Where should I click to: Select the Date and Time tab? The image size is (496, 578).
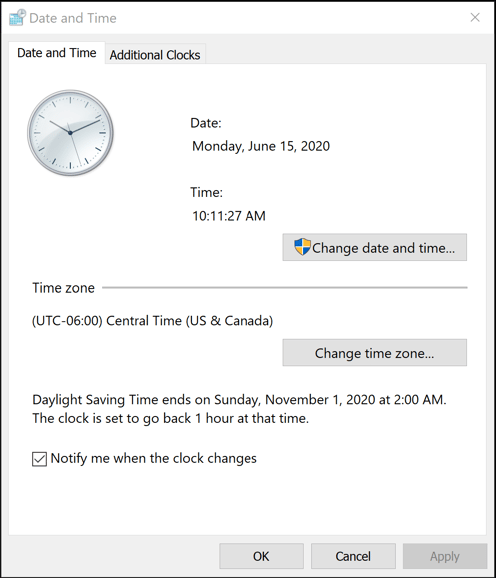point(57,53)
